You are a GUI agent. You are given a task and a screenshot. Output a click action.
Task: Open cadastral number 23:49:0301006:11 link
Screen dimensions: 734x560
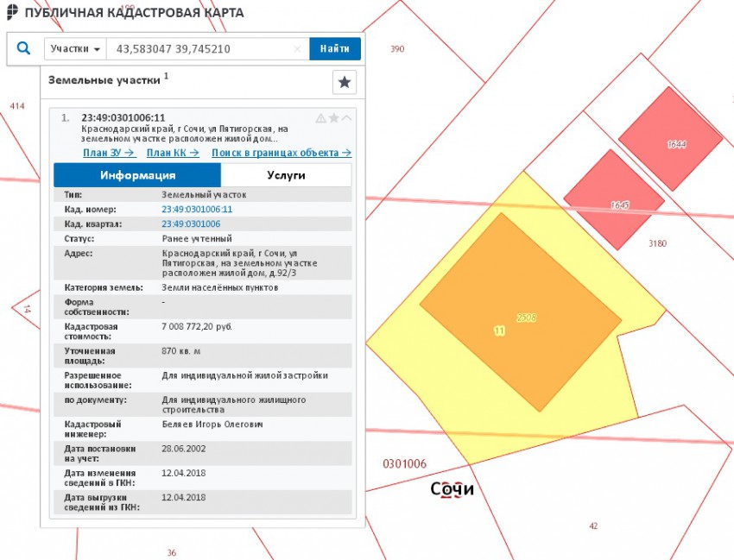coord(197,210)
